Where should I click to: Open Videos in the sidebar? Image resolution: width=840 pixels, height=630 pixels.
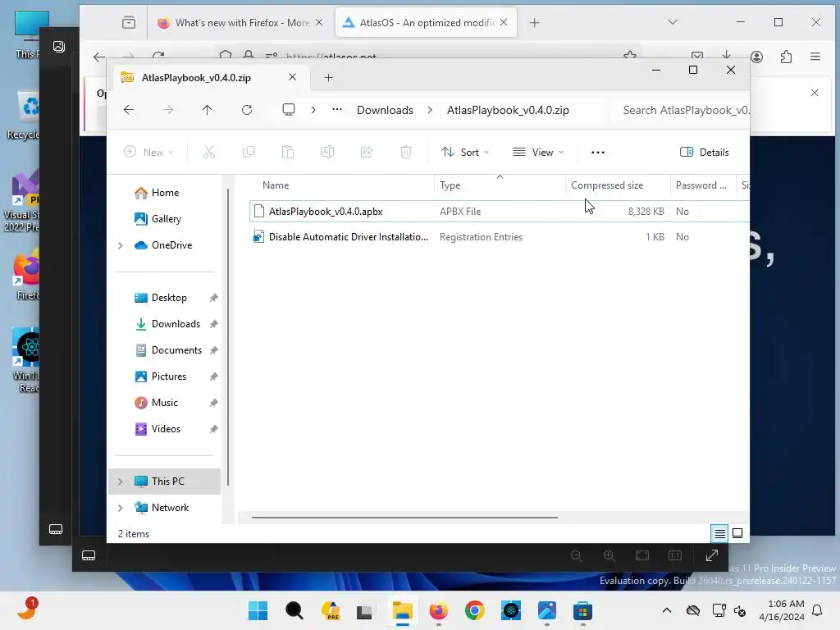click(x=166, y=428)
